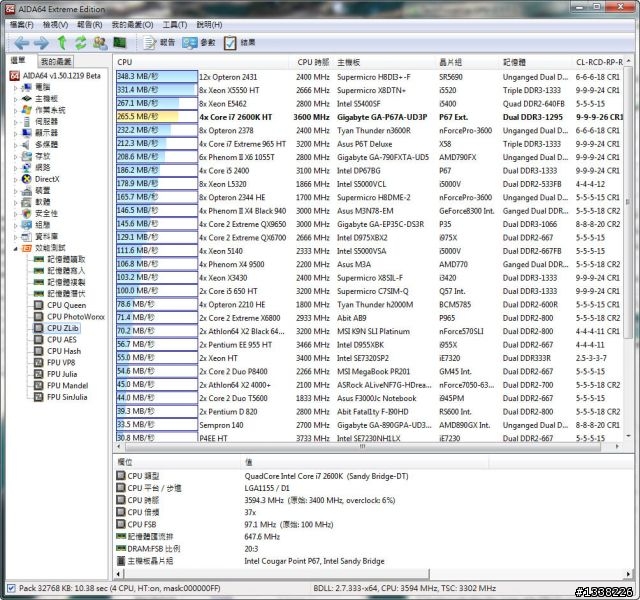Viewport: 640px width, 600px height.
Task: Open the Report (R) menu
Action: click(90, 25)
